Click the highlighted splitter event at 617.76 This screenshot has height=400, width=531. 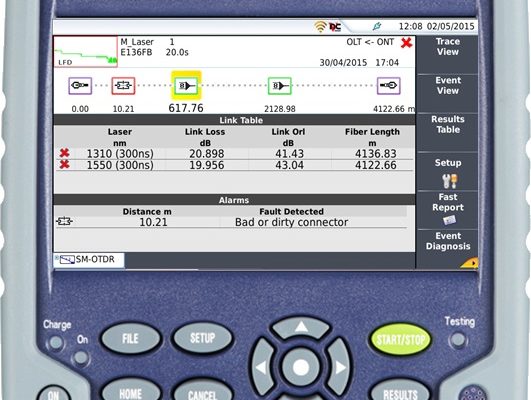pyautogui.click(x=186, y=85)
